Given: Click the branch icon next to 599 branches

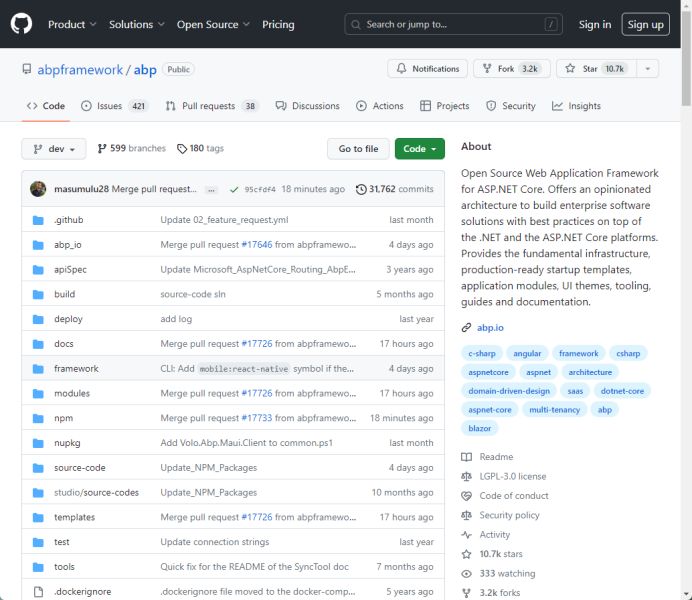Looking at the screenshot, I should click(102, 149).
